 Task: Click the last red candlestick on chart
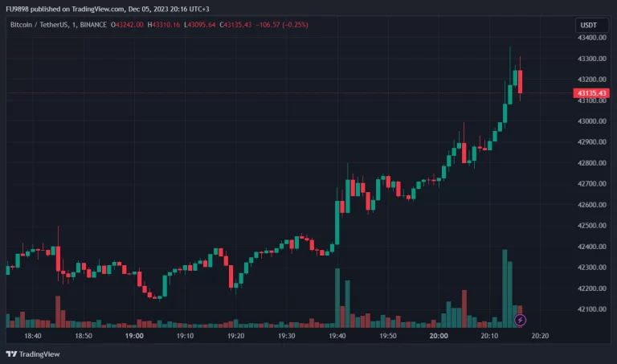click(x=521, y=81)
